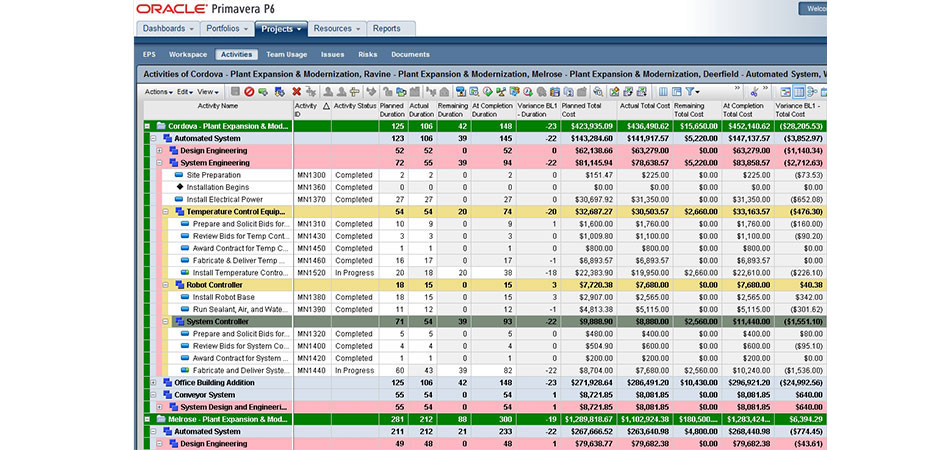940x450 pixels.
Task: Click the red Cancel circle toolbar icon
Action: pos(249,92)
